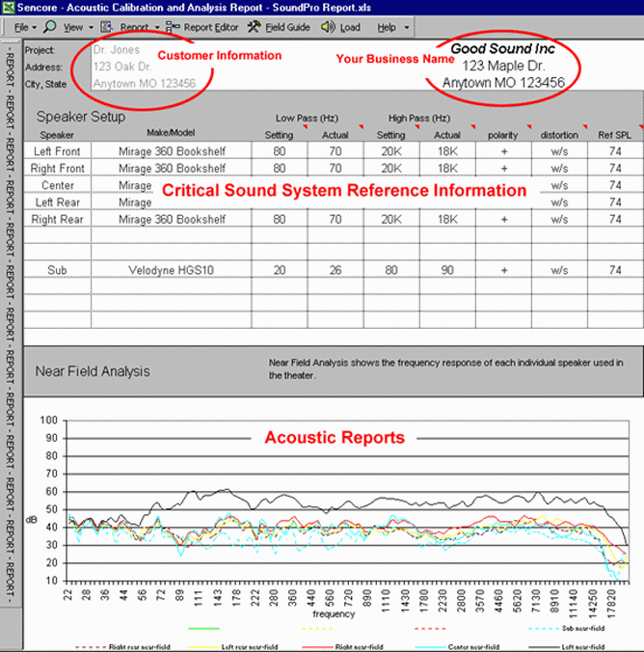Click the Near Field Analysis heading
The image size is (644, 652).
93,371
